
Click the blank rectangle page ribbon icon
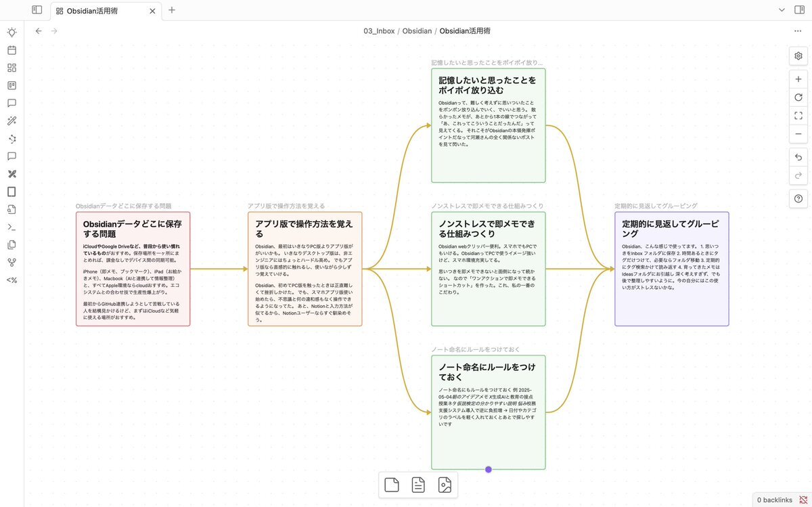pyautogui.click(x=12, y=192)
